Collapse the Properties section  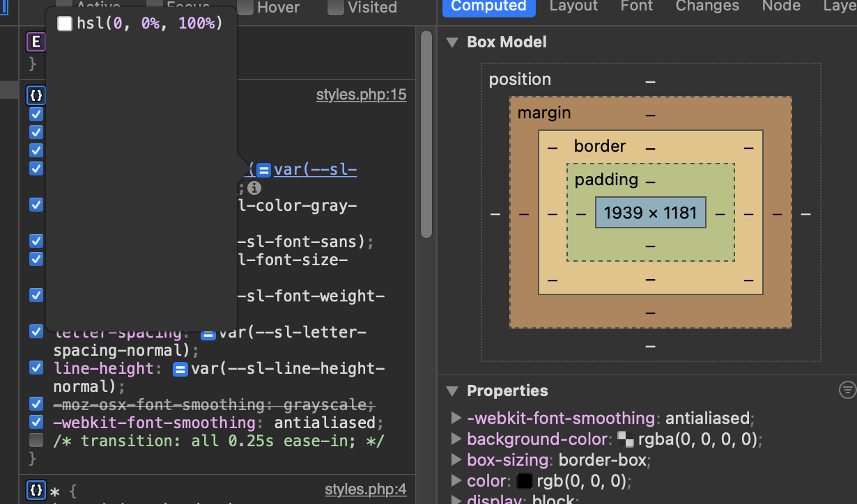click(x=452, y=391)
